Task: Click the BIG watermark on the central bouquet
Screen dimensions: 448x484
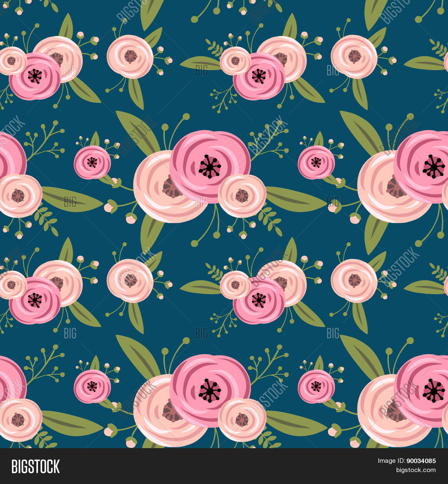Action: [x=201, y=202]
